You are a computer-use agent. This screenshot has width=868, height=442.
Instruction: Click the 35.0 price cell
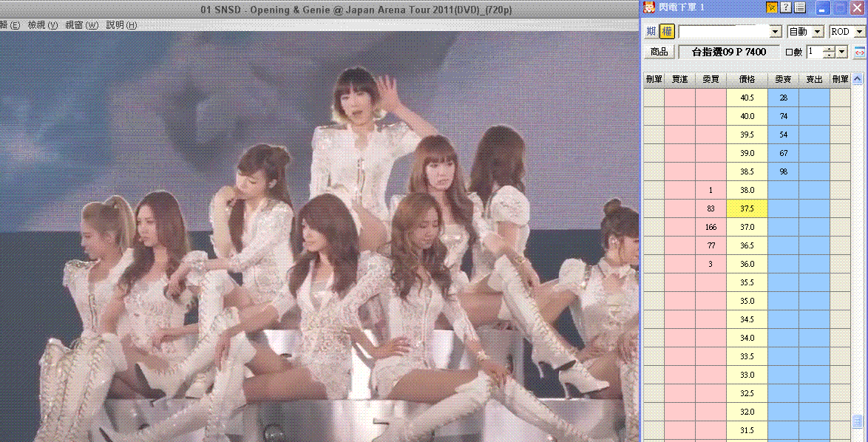coord(747,301)
